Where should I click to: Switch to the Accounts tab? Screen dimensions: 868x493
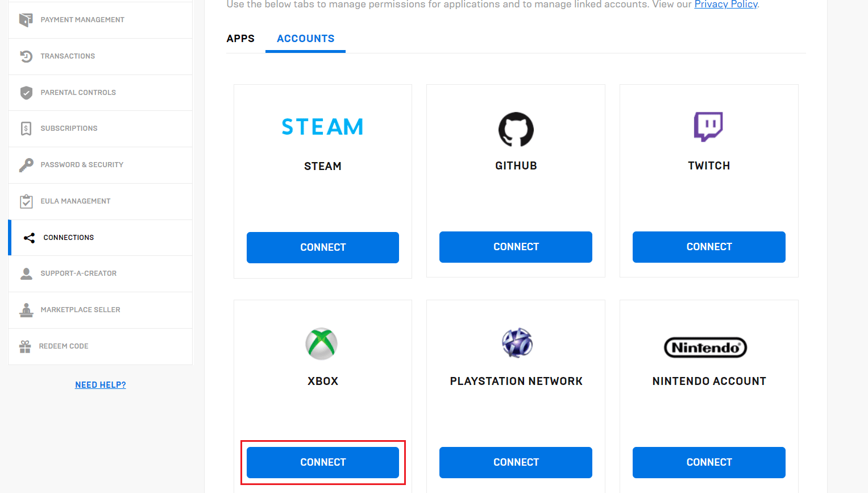pos(306,39)
